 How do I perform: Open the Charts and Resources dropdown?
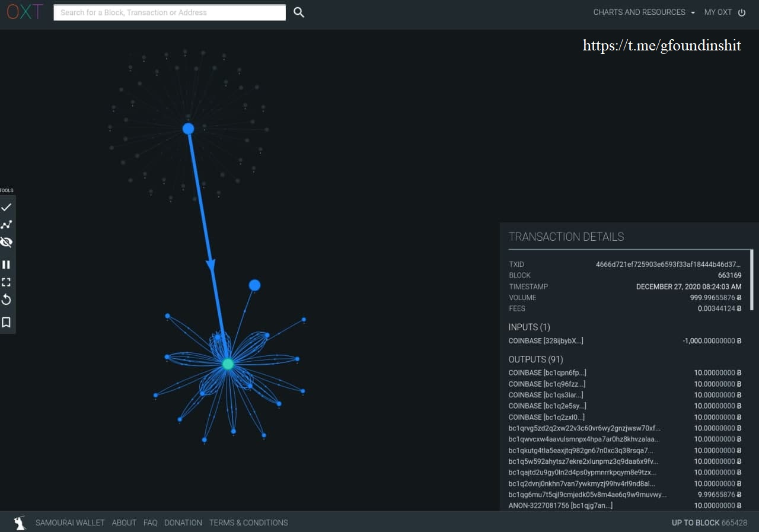point(644,12)
